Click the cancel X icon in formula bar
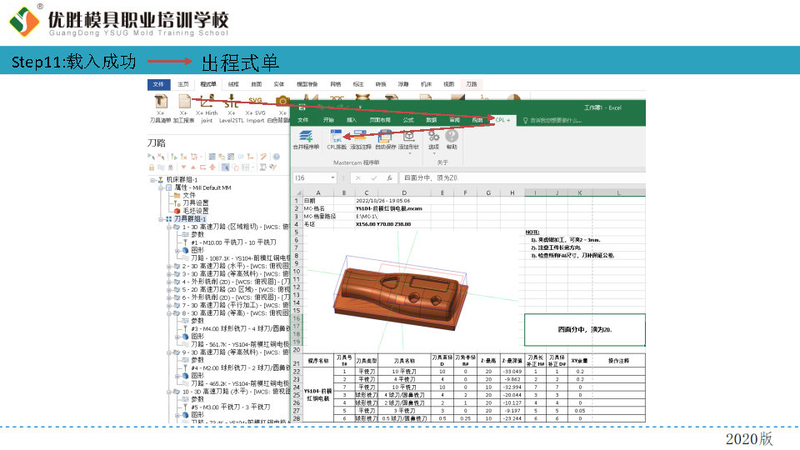The height and width of the screenshot is (450, 800). 358,178
